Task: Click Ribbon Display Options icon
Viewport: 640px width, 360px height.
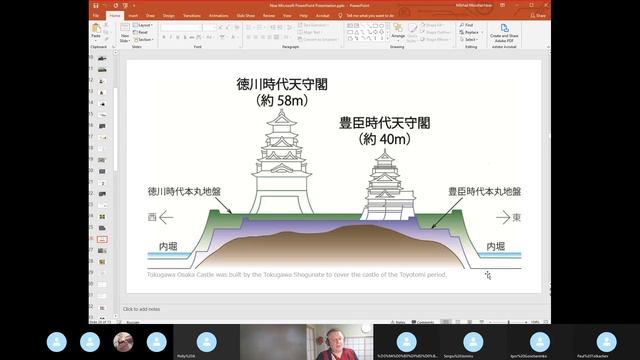Action: (x=502, y=5)
